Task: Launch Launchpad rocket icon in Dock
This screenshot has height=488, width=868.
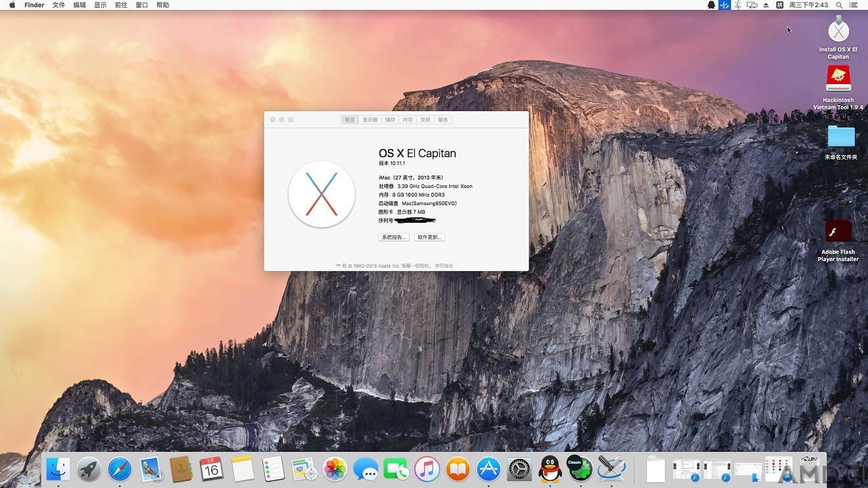Action: (89, 470)
